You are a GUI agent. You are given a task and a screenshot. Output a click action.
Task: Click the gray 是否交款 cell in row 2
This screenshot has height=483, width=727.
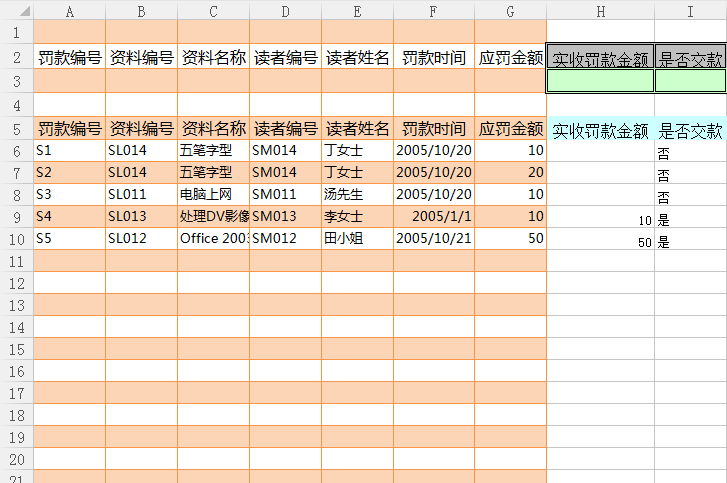[x=690, y=58]
